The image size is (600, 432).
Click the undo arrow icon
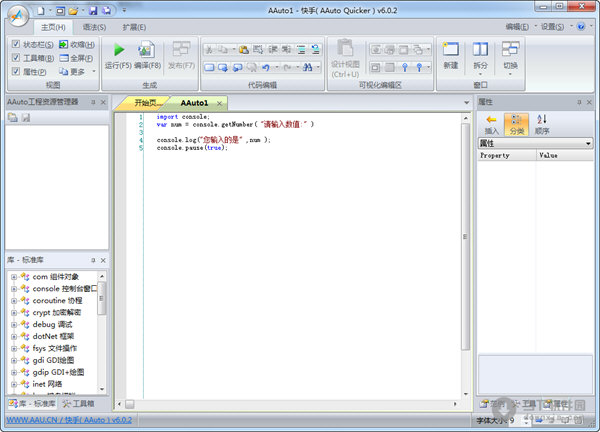[266, 67]
